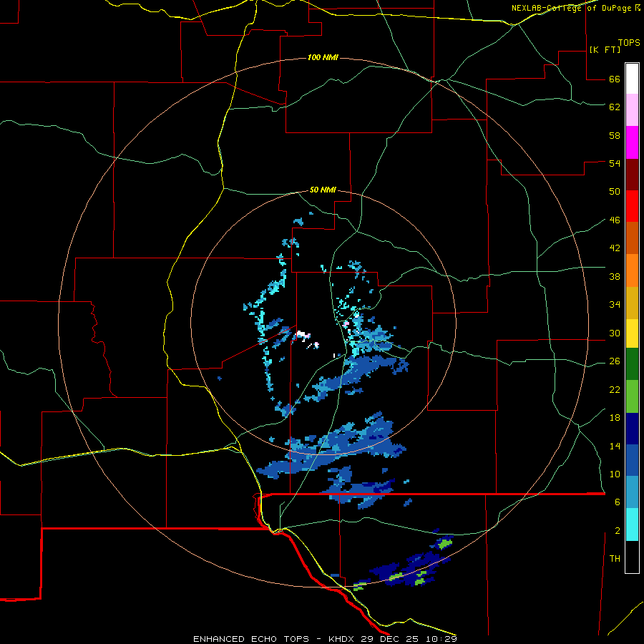The image size is (644, 644).
Task: Click the TOPS legend title
Action: click(x=629, y=43)
